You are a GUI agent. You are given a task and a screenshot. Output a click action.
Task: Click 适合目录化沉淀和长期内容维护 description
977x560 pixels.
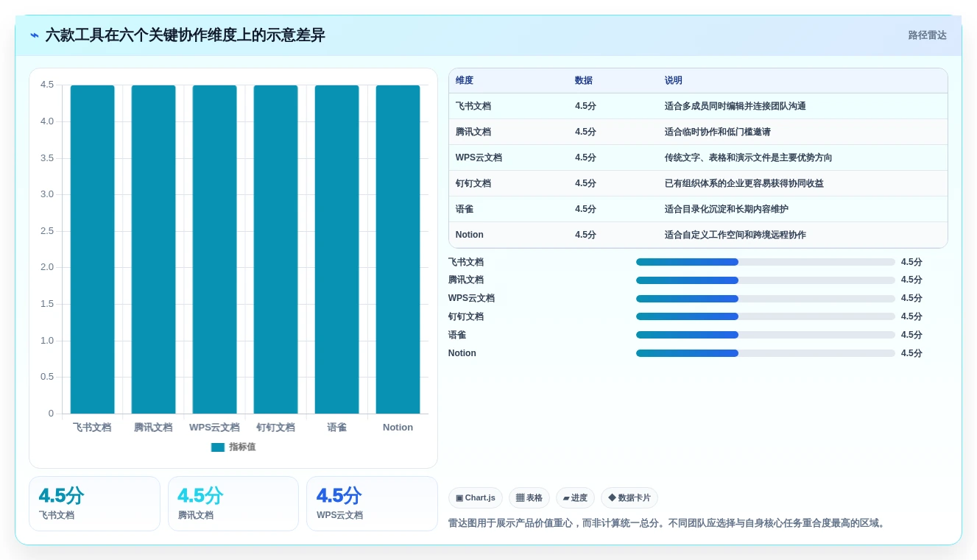[x=727, y=209]
